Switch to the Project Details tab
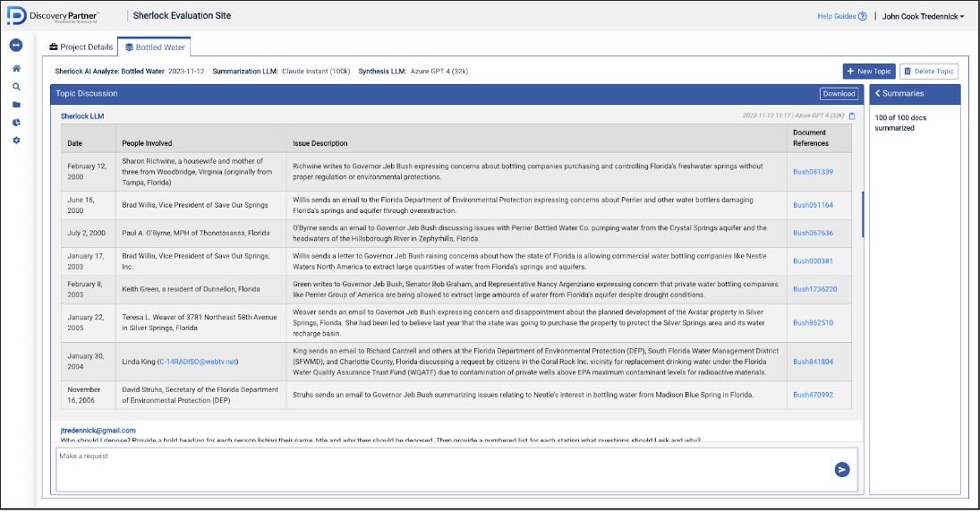The image size is (980, 512). (x=81, y=47)
